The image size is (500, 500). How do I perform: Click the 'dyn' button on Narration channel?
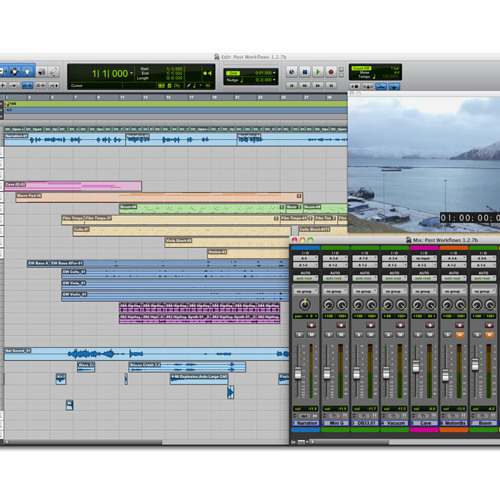tap(304, 416)
